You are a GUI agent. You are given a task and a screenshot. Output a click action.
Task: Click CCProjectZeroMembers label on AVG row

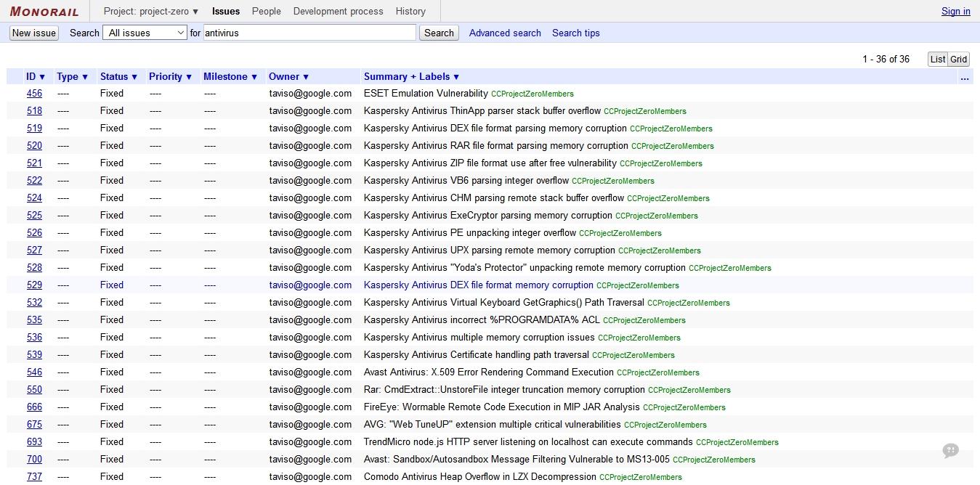[x=665, y=425]
